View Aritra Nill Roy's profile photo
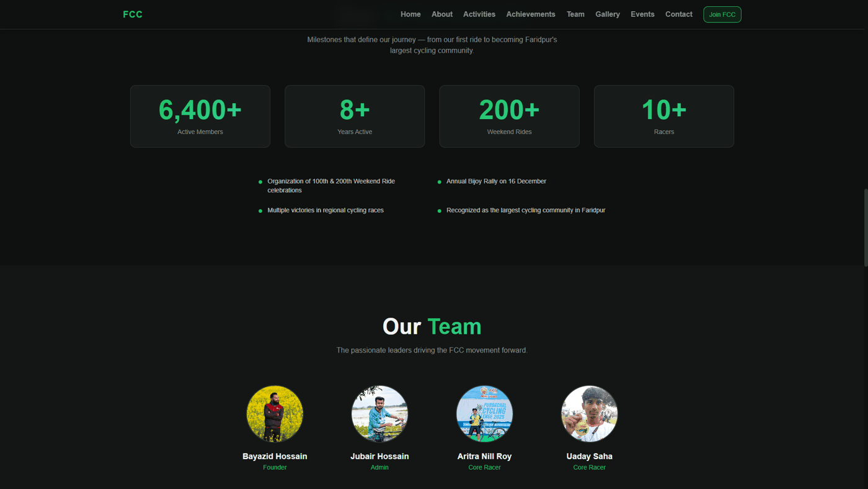The height and width of the screenshot is (489, 868). coord(484,414)
